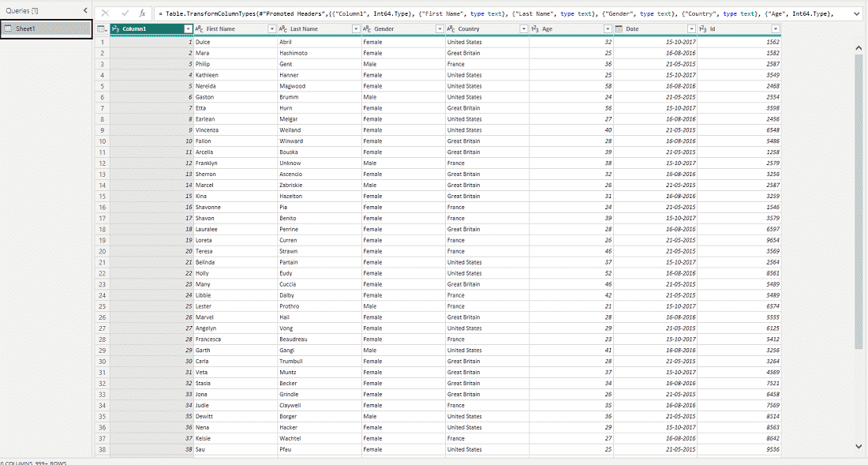Click the Last Name data type icon

click(x=282, y=28)
